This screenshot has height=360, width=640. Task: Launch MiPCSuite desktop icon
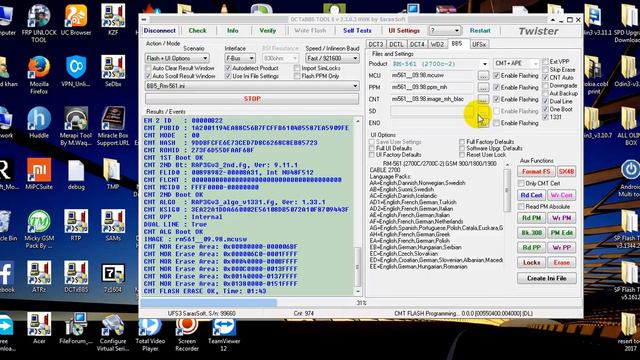click(x=39, y=174)
